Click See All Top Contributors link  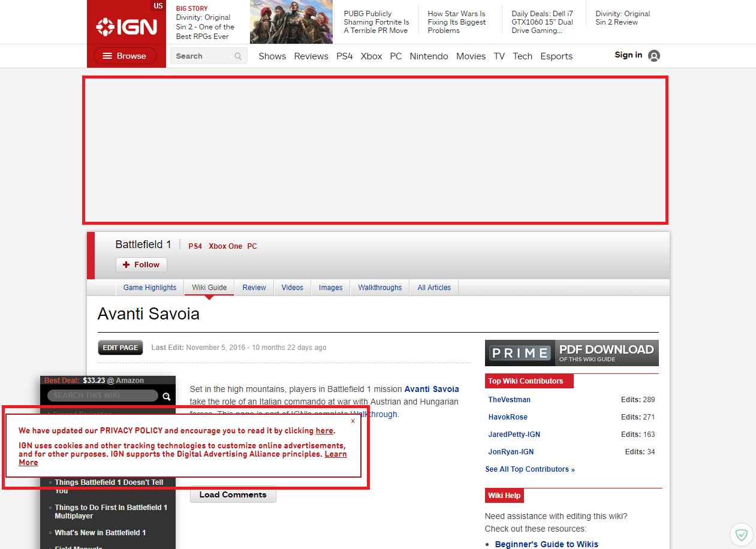[530, 469]
